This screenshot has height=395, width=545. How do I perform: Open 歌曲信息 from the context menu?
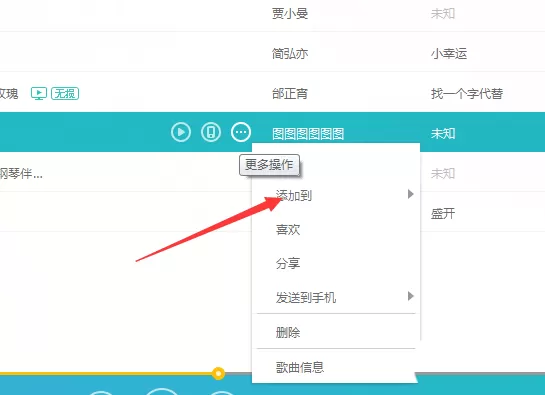[300, 367]
